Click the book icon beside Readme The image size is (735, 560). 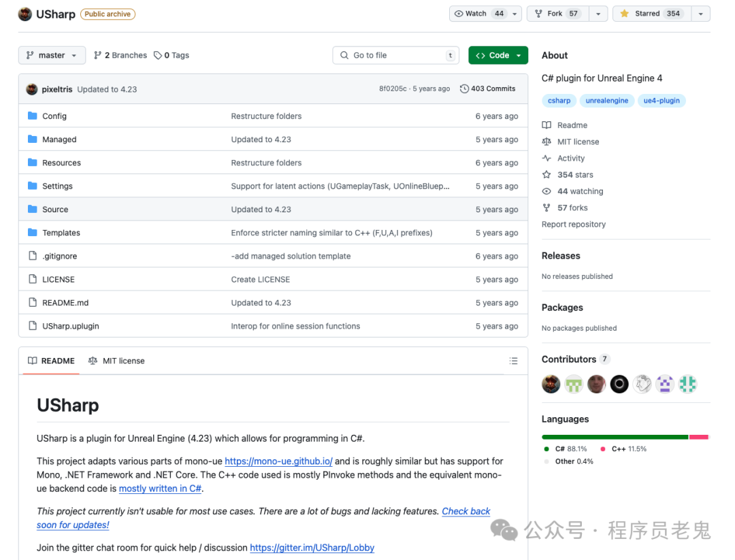pyautogui.click(x=546, y=125)
